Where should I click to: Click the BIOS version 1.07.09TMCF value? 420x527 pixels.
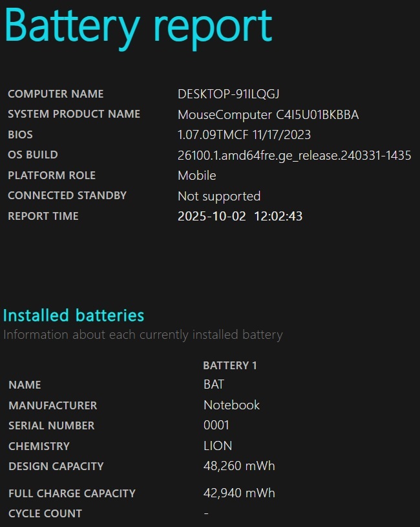[x=244, y=135]
